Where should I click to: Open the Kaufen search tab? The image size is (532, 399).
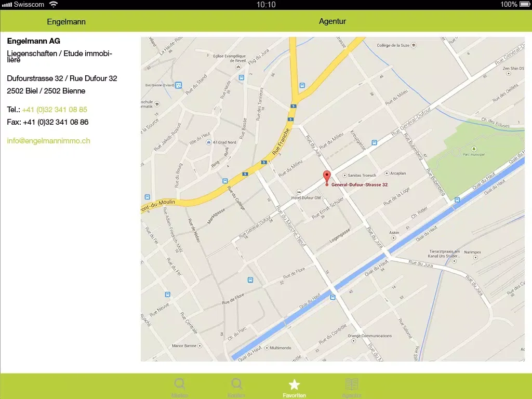236,388
